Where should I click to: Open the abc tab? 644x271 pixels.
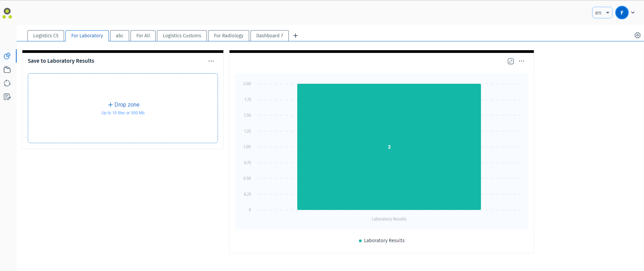[120, 36]
